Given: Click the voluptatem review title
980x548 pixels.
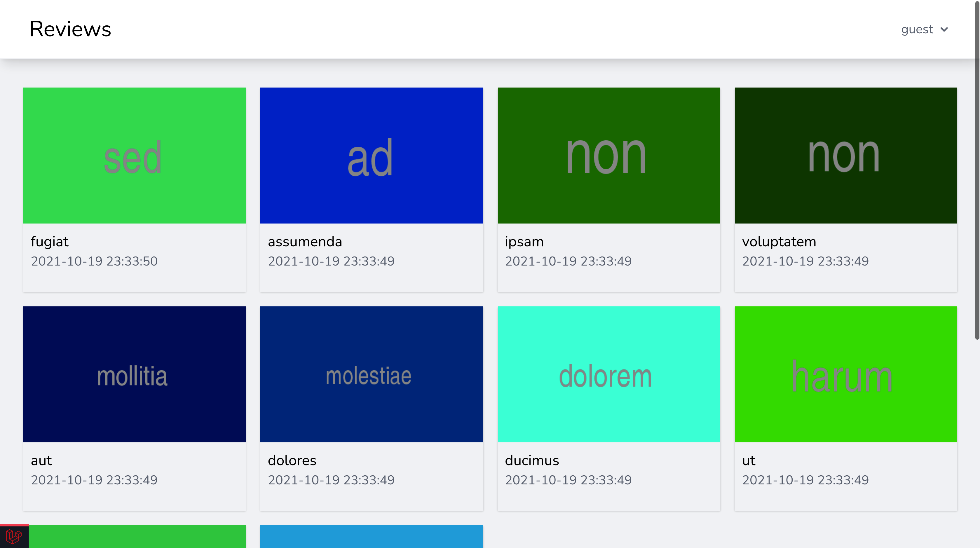Looking at the screenshot, I should tap(779, 242).
